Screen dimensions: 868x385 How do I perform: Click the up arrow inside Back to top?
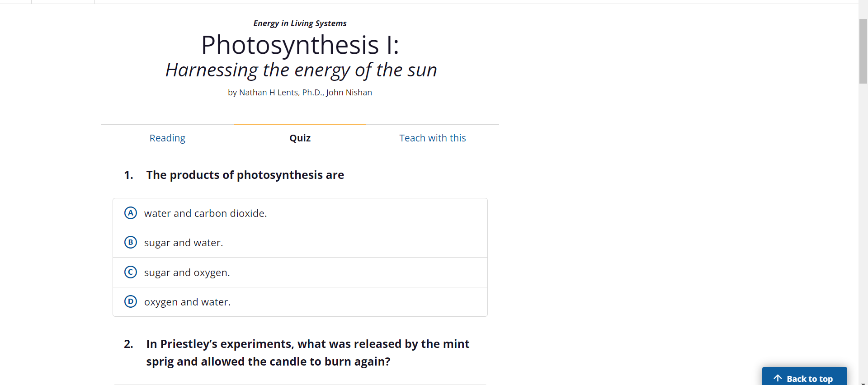click(778, 378)
